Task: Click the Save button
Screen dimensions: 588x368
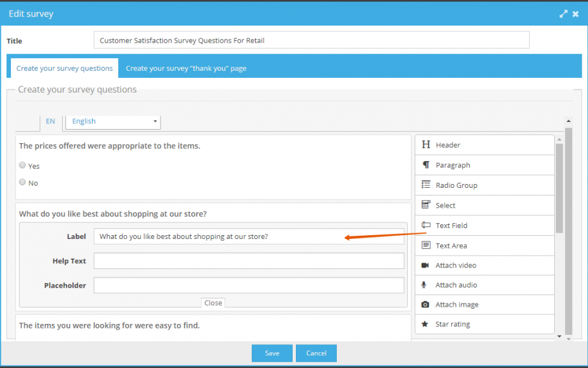Action: [272, 353]
